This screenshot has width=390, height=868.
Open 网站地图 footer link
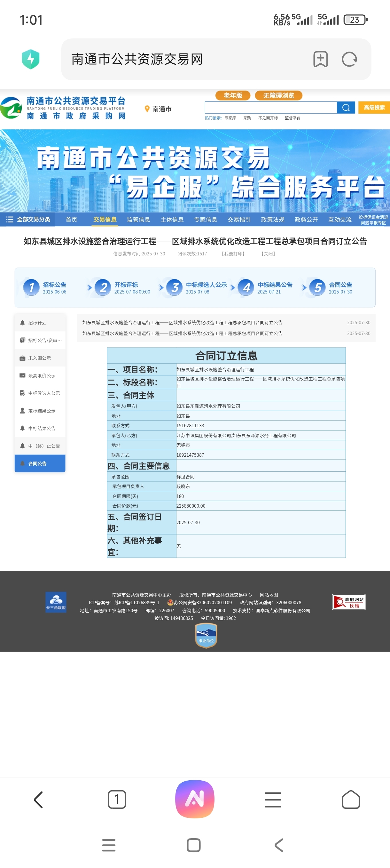(269, 595)
